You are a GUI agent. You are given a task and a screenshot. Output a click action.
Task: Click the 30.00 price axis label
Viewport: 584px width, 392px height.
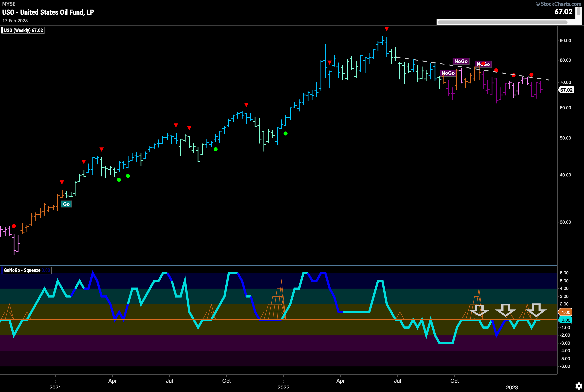click(x=565, y=222)
